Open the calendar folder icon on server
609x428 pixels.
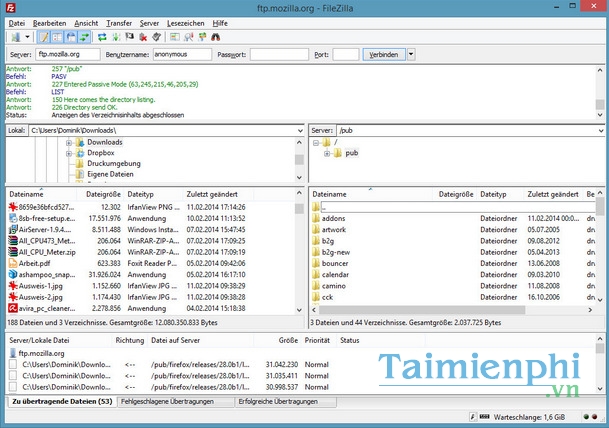[316, 275]
